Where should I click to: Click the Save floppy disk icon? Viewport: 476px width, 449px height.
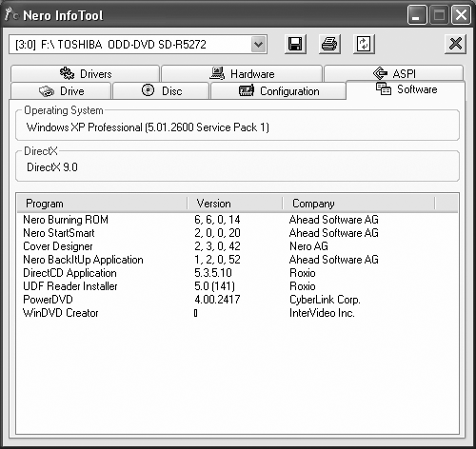(295, 44)
